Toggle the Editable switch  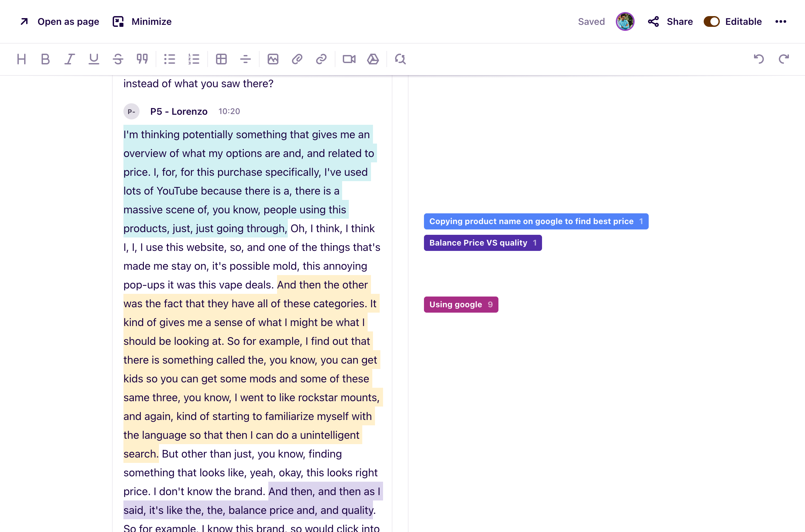tap(711, 22)
